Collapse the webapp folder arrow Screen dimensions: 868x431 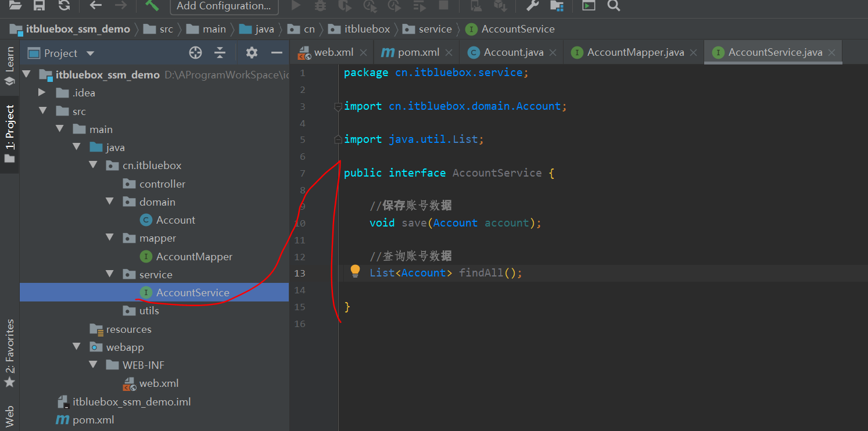tap(76, 347)
